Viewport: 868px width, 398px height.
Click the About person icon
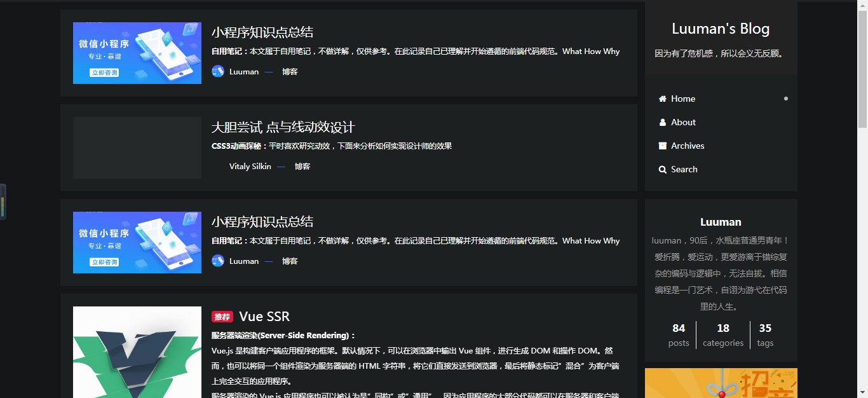pyautogui.click(x=663, y=122)
